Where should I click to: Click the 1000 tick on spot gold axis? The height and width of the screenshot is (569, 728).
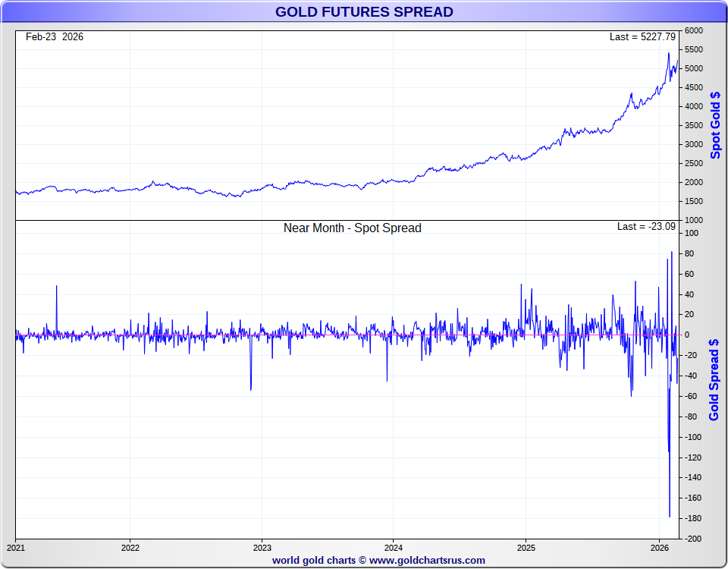point(693,220)
